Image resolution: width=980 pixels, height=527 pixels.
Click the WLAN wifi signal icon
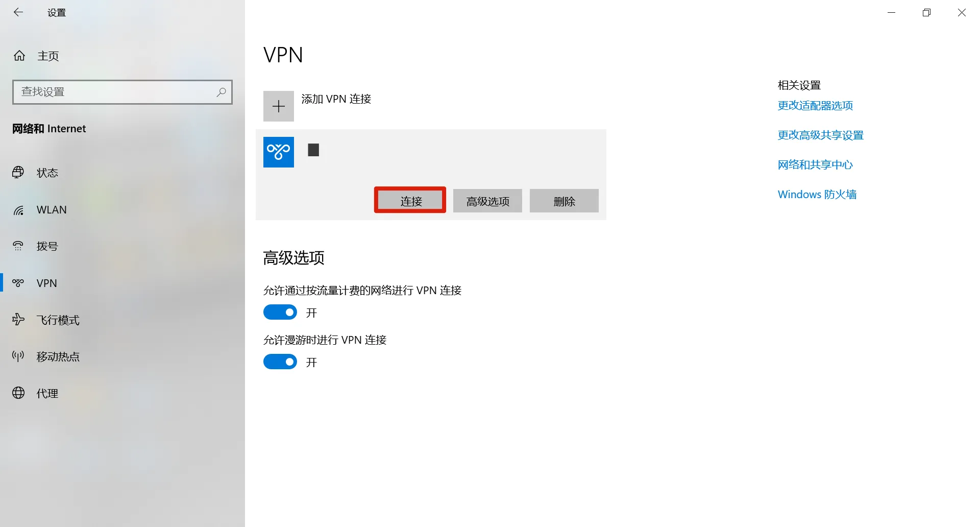point(18,210)
